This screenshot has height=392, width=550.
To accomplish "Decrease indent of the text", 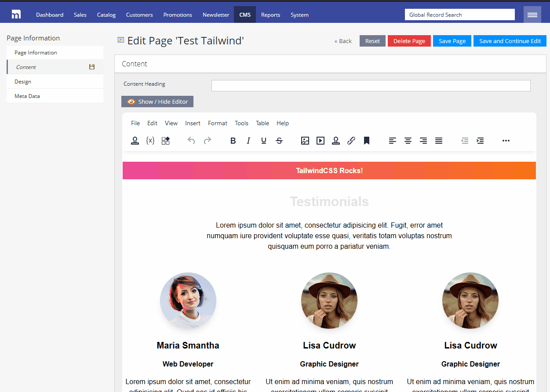I will pos(465,141).
